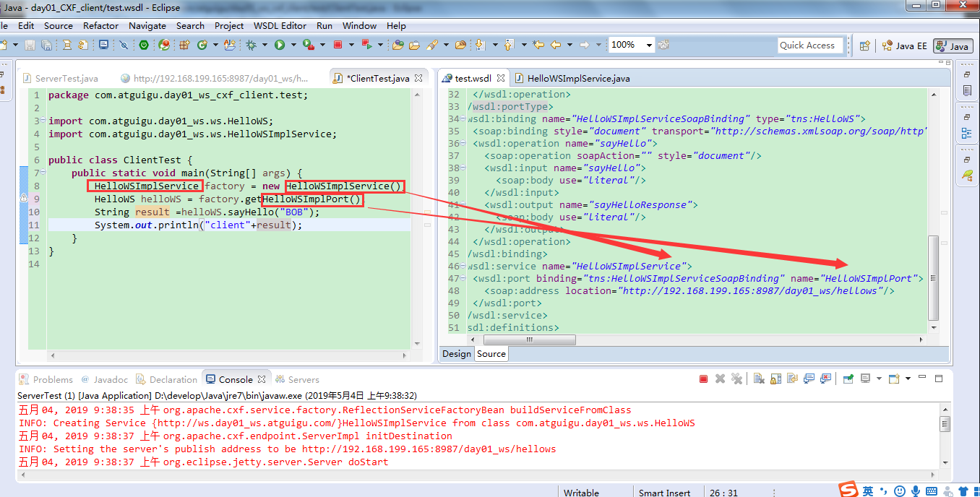Select the Design tab of WSDL editor
Screen dimensions: 980x497
click(457, 353)
